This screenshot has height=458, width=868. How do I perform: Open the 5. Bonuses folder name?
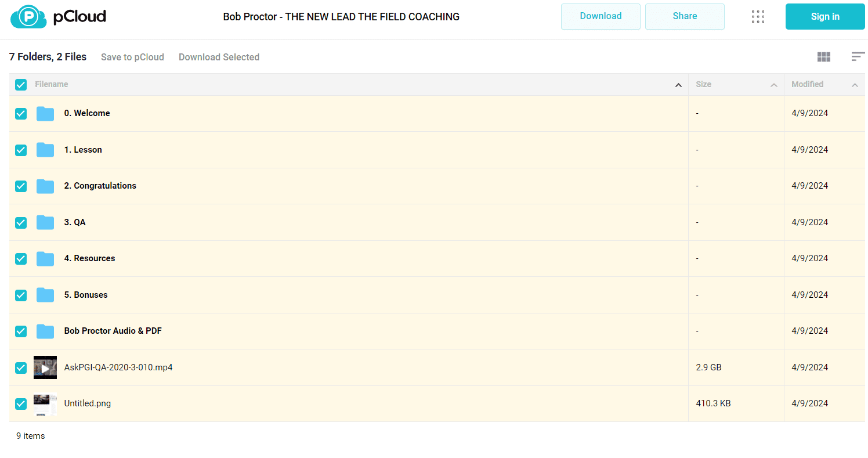point(86,295)
